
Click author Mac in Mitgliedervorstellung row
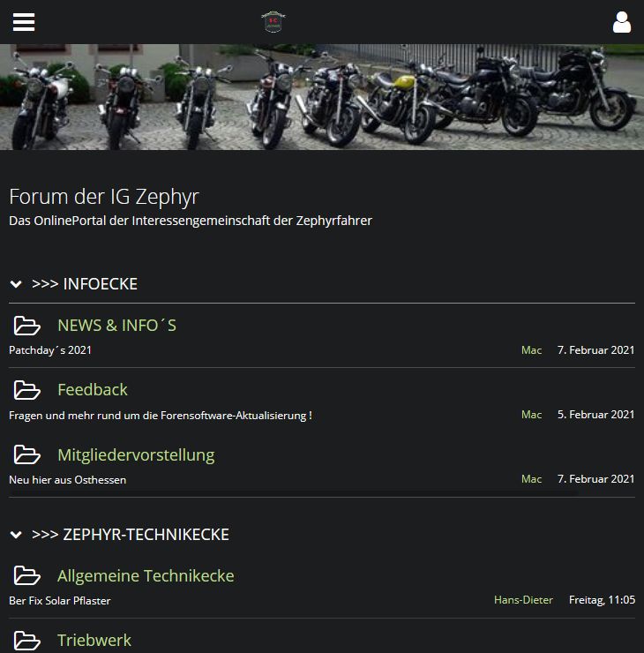(532, 479)
